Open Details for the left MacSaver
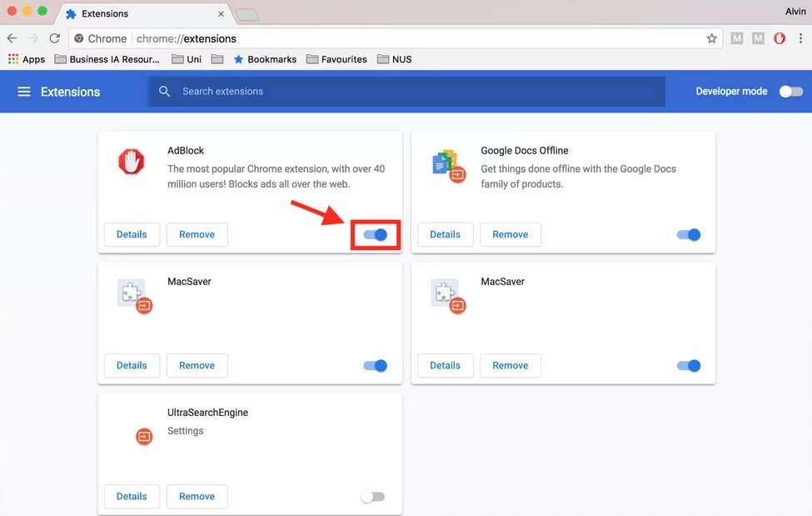This screenshot has height=516, width=812. pyautogui.click(x=132, y=366)
